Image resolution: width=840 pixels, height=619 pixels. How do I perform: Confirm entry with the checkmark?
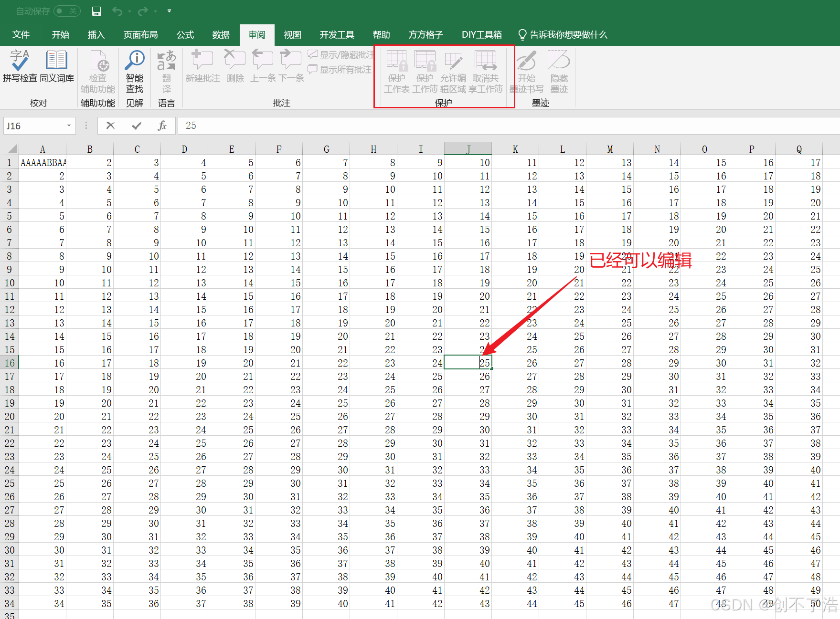click(x=137, y=126)
